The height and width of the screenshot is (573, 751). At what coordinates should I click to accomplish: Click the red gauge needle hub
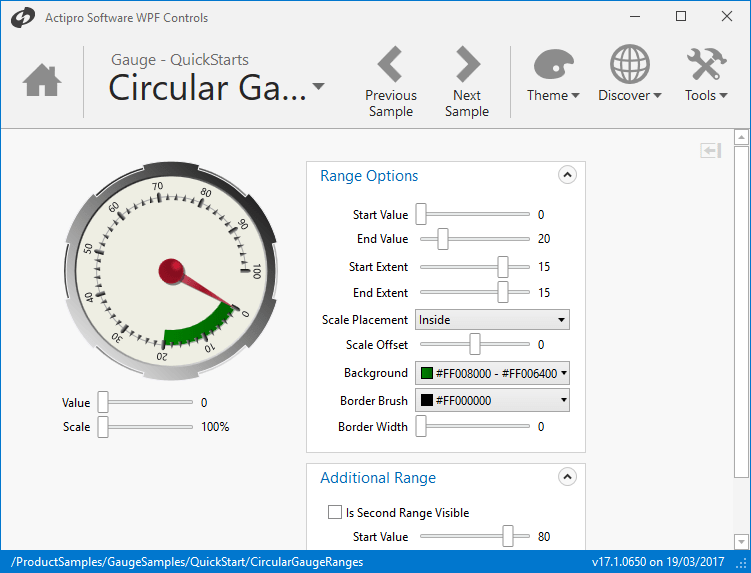[171, 271]
